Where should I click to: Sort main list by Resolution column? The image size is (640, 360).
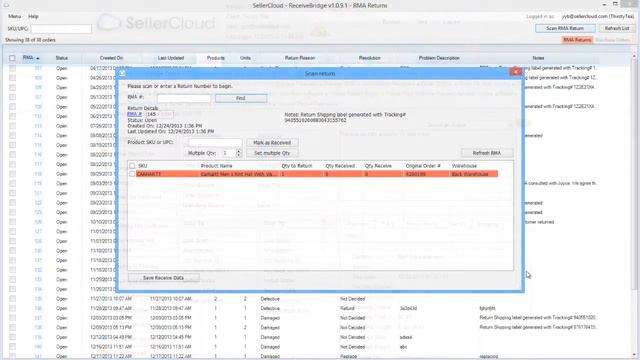(369, 58)
